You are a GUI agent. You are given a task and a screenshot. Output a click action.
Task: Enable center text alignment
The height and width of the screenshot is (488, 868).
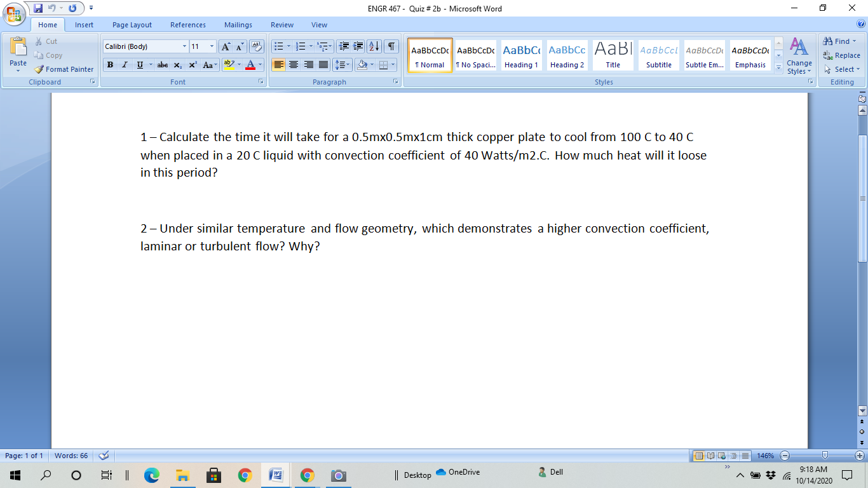point(294,64)
